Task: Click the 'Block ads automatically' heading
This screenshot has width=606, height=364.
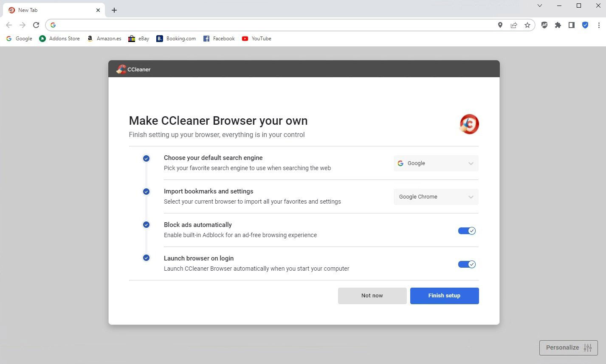Action: tap(198, 225)
